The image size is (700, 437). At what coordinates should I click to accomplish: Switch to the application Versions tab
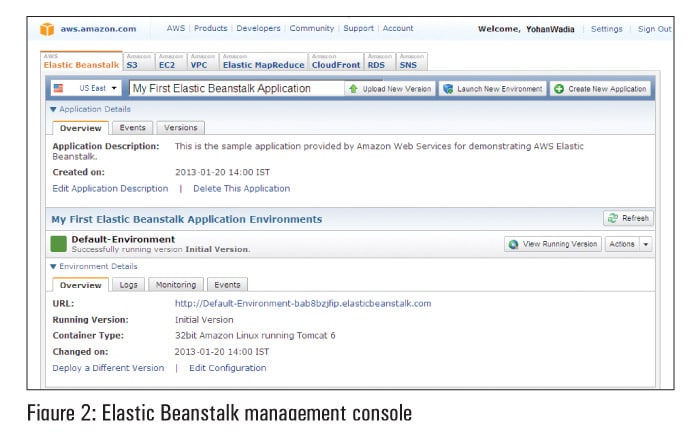[x=180, y=128]
